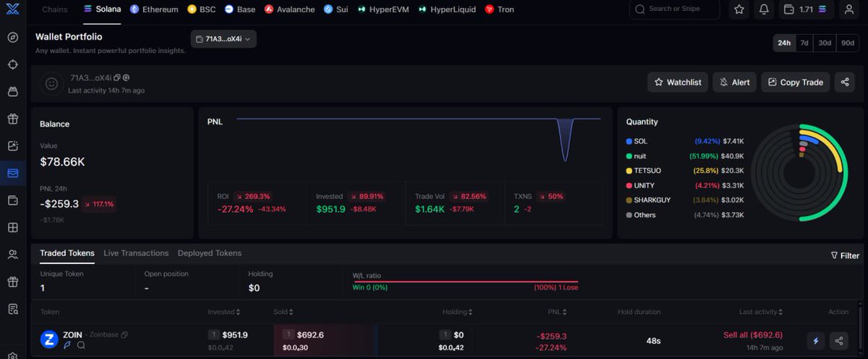Open the Deployed Tokens tab

coord(210,253)
